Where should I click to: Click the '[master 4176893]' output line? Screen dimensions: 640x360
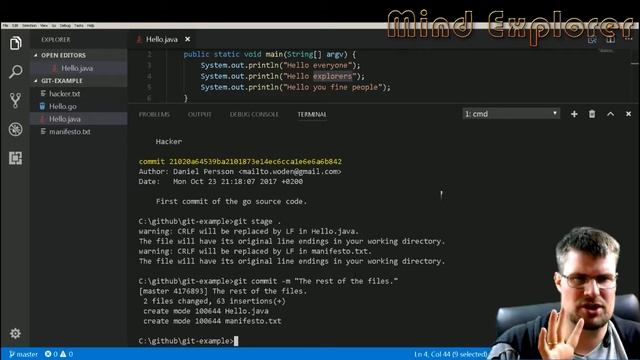click(222, 291)
